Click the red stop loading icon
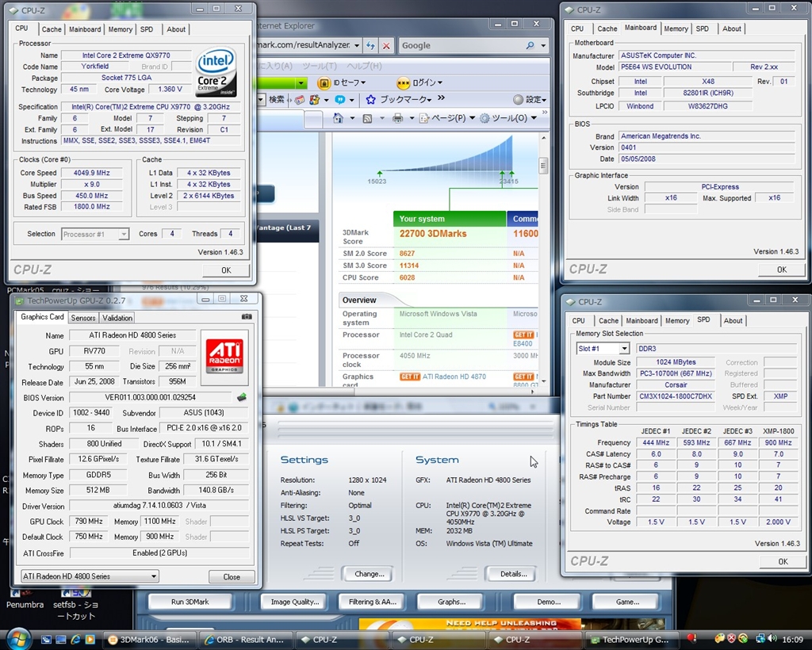The height and width of the screenshot is (650, 812). click(x=385, y=45)
